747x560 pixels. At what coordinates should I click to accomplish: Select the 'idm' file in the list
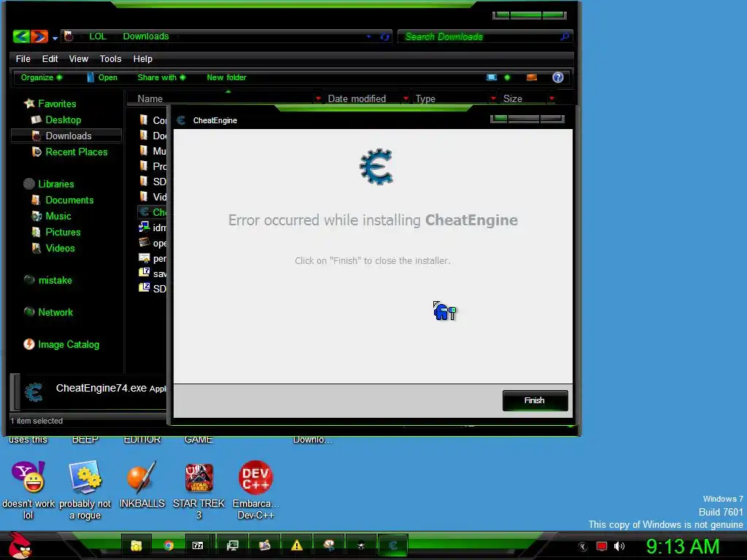(152, 227)
